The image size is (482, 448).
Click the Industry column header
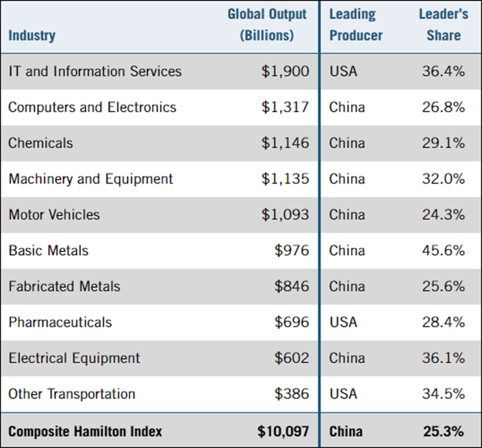[32, 36]
